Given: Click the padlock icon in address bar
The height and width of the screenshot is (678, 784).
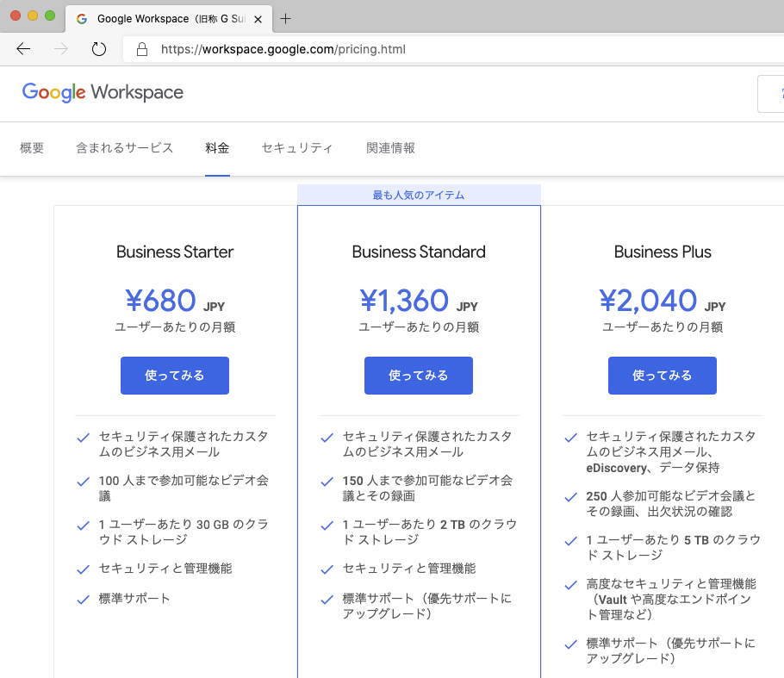Looking at the screenshot, I should [142, 49].
